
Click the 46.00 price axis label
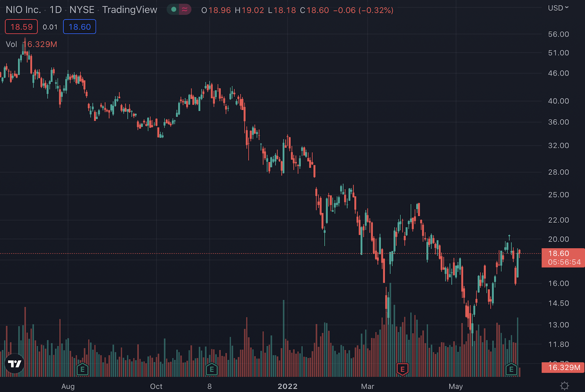(x=558, y=73)
